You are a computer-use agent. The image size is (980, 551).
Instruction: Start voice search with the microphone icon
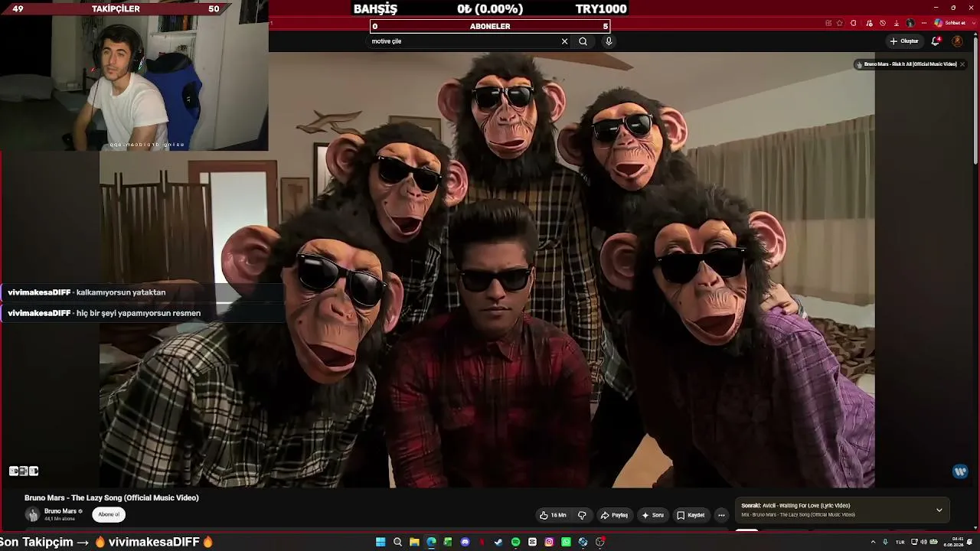coord(609,41)
